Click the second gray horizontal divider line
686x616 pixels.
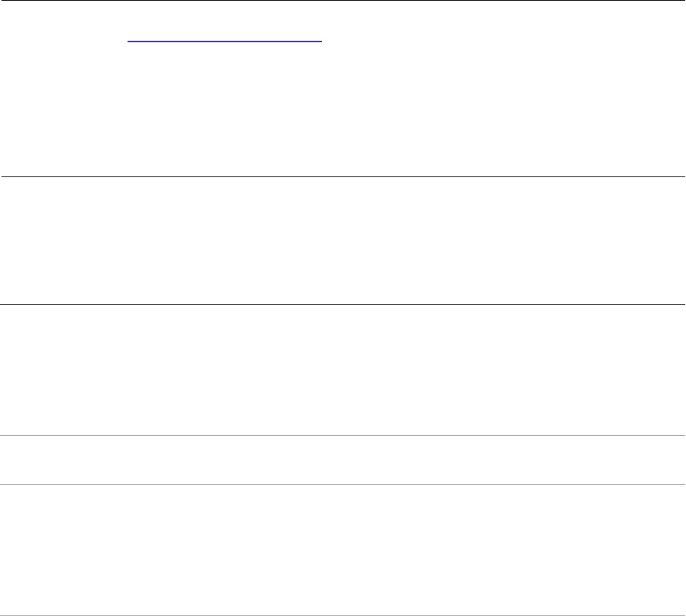(343, 484)
